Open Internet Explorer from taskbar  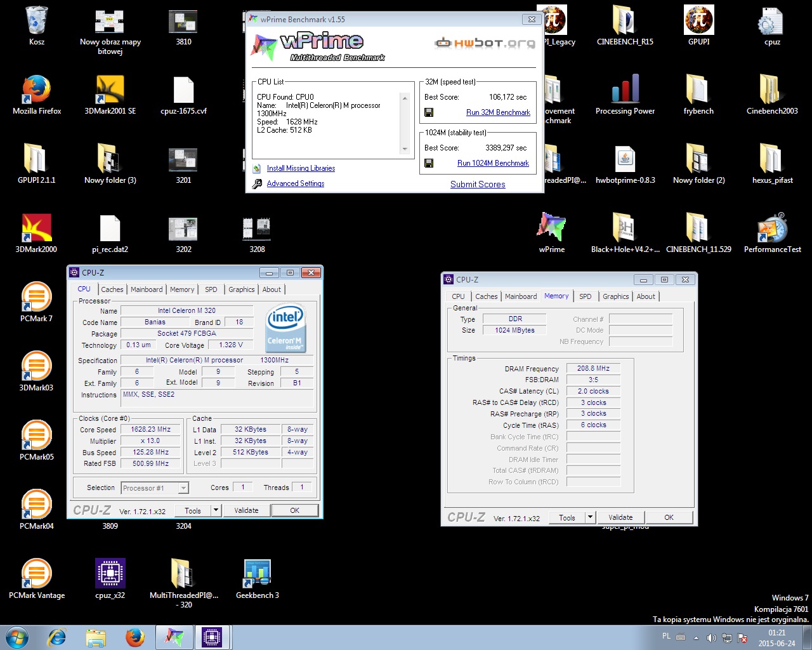click(x=57, y=637)
